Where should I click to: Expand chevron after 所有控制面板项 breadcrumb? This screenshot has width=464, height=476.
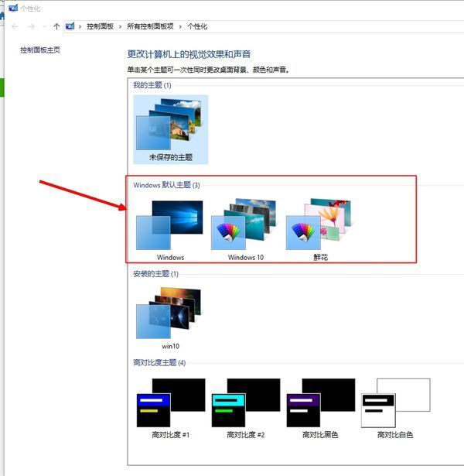point(180,27)
